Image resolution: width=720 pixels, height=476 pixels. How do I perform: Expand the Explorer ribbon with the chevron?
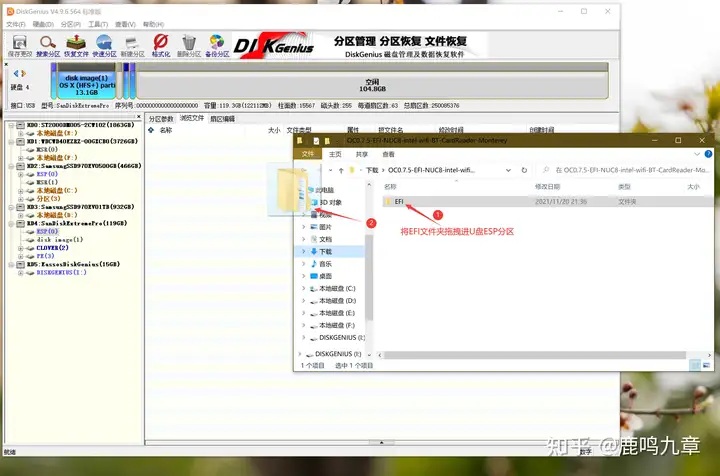697,154
